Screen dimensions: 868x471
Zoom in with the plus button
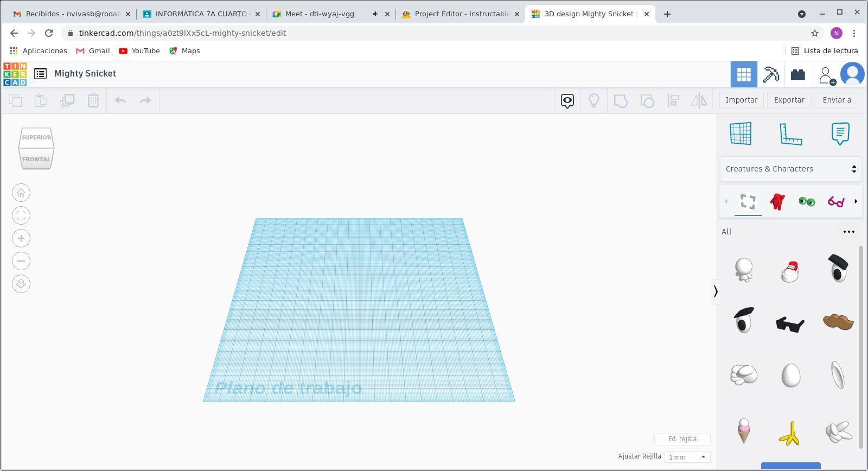pos(21,238)
